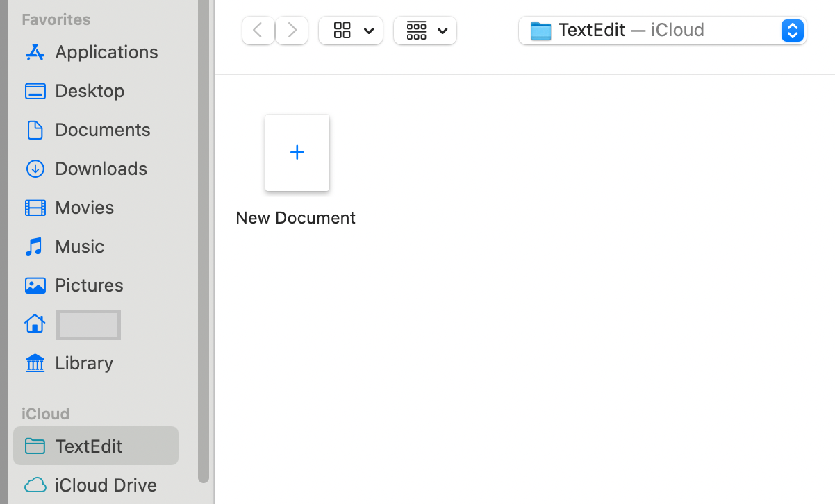Open Library in the sidebar
Screen dimensions: 835x504
[x=96, y=363]
